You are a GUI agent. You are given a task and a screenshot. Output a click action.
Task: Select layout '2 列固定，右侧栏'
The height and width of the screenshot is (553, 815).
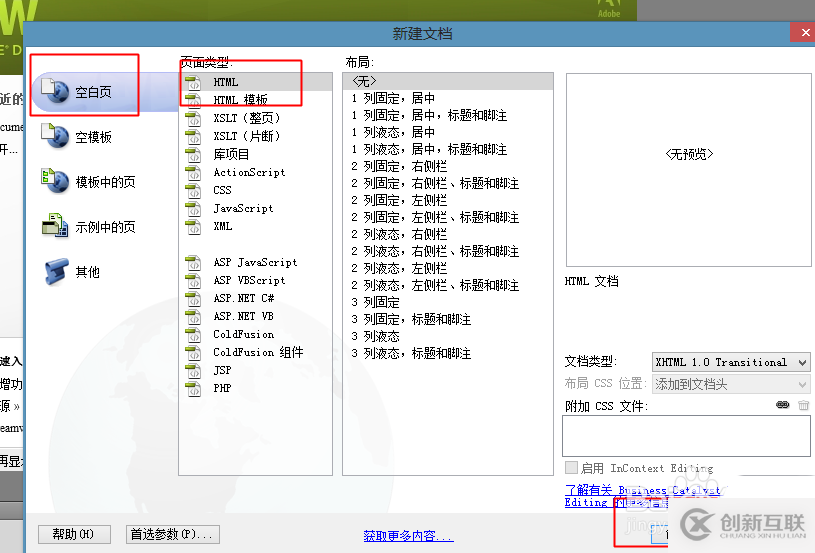448,166
